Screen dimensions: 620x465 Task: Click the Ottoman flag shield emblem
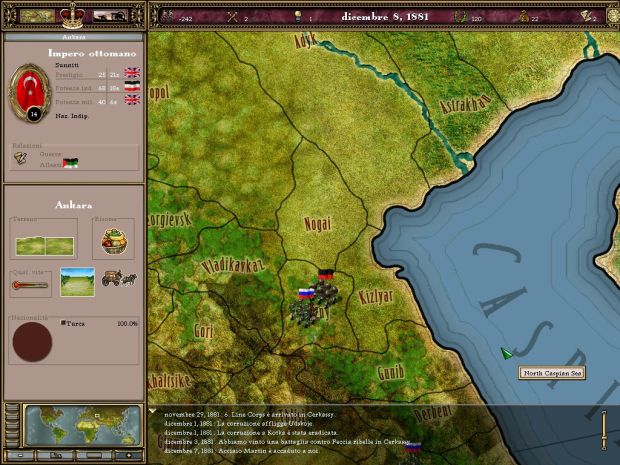30,93
